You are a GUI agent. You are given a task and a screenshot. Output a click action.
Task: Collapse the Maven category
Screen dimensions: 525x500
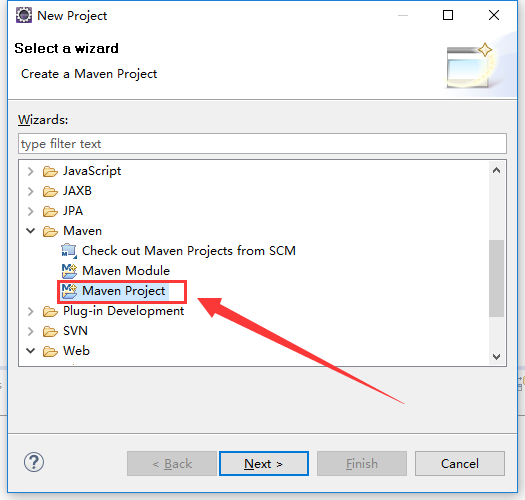(31, 231)
